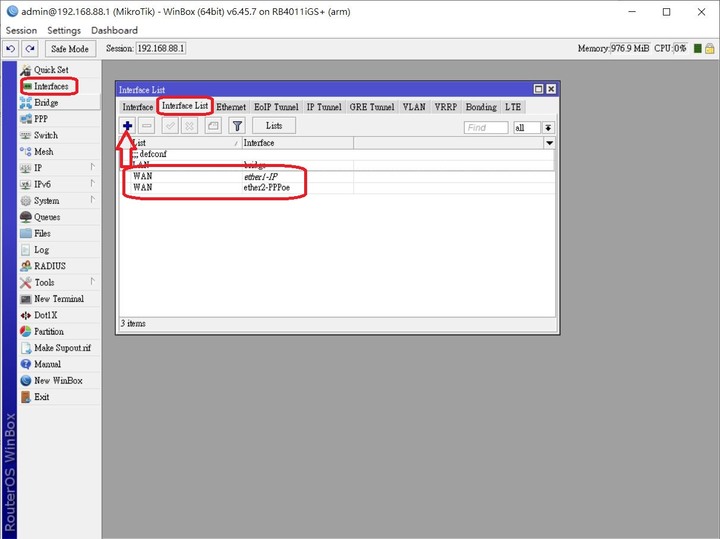Switch to the LTE tab
The image size is (720, 539).
click(513, 107)
